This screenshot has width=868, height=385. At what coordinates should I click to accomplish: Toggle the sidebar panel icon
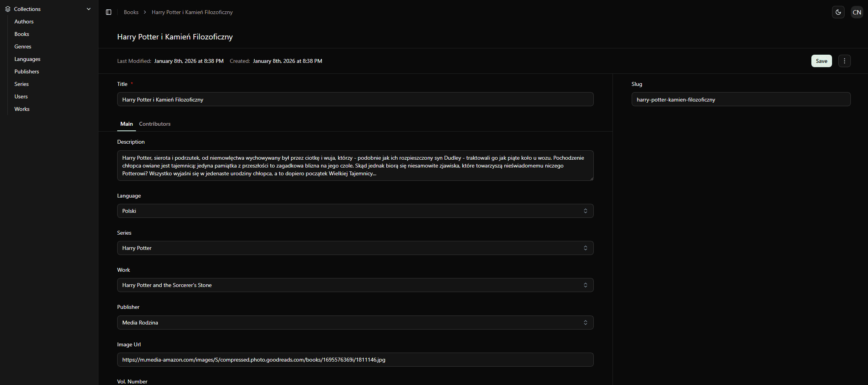point(109,12)
